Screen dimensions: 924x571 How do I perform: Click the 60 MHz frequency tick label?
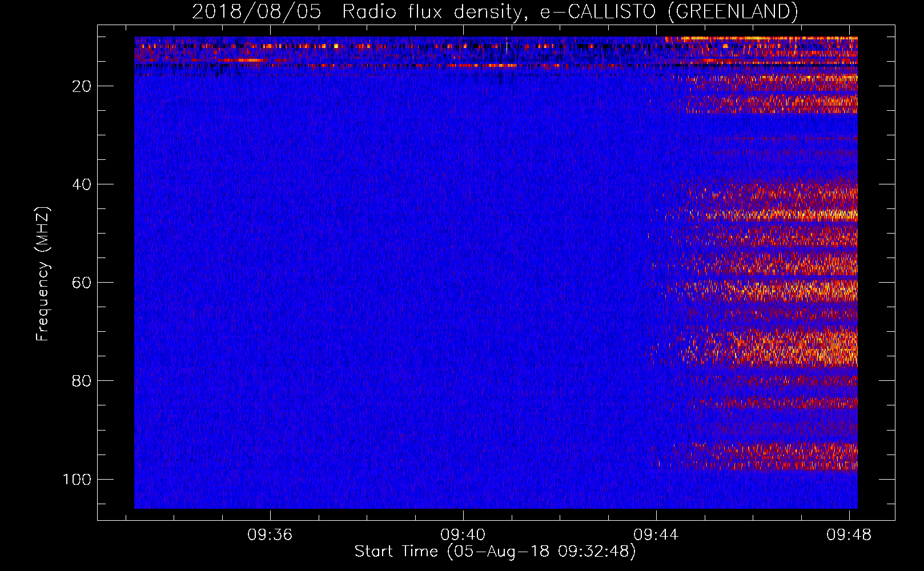(x=82, y=283)
